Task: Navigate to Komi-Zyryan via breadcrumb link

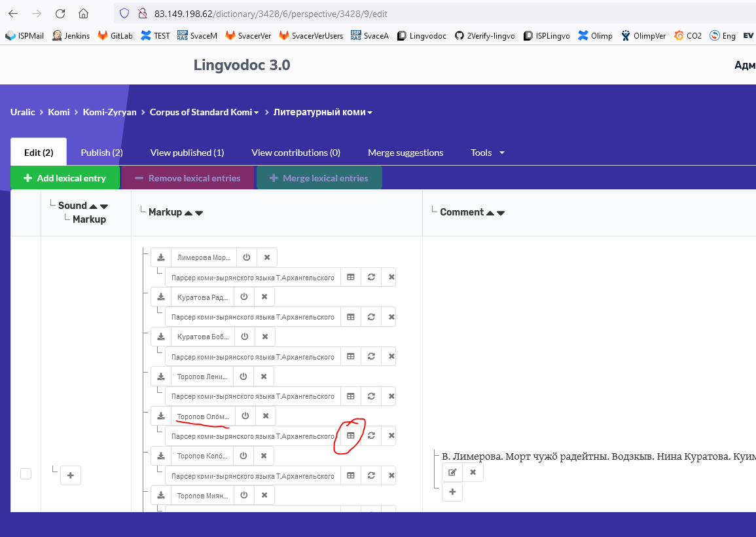Action: [109, 112]
